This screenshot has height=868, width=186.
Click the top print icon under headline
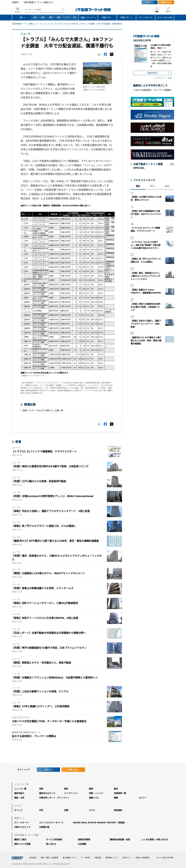[x=99, y=54]
